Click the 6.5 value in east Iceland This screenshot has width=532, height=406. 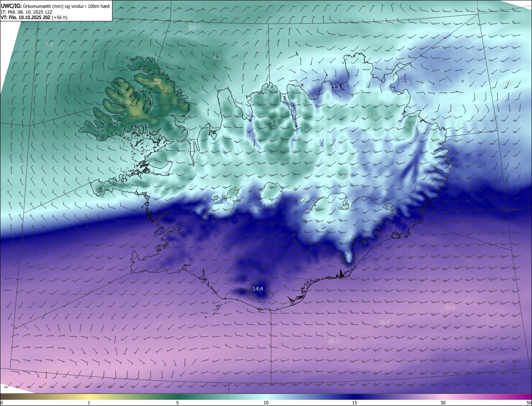409,126
